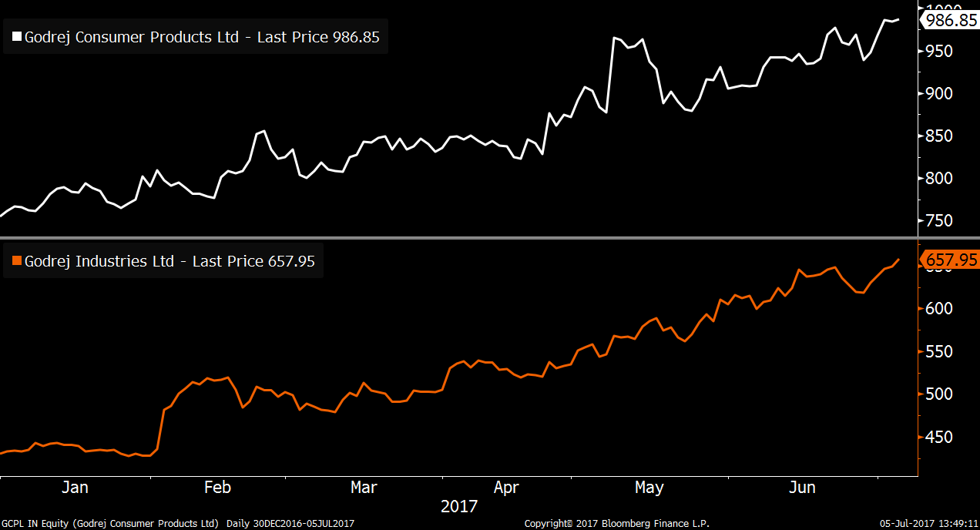
Task: Click the Jan label on the date axis
Action: pyautogui.click(x=75, y=487)
